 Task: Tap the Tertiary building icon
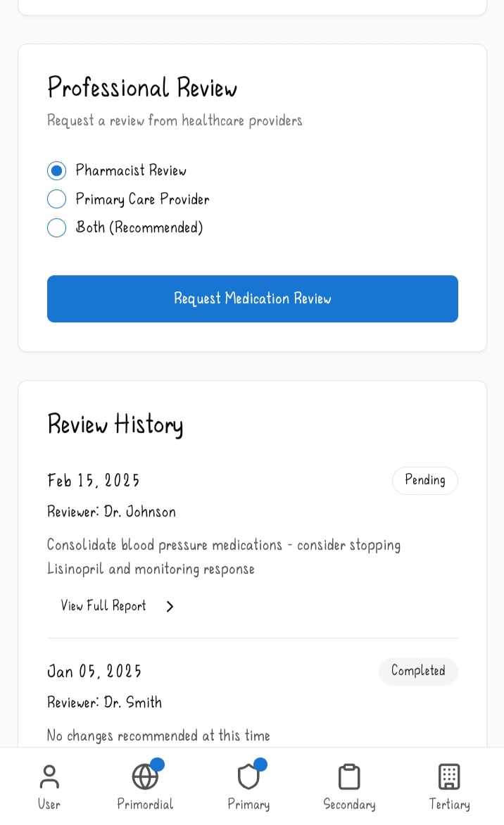pos(449,777)
